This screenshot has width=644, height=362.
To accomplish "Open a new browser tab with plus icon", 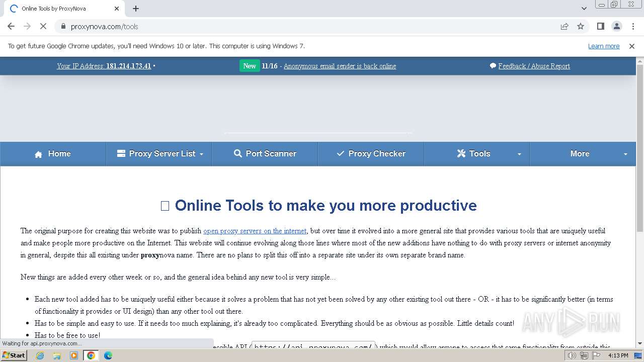I will coord(136,9).
